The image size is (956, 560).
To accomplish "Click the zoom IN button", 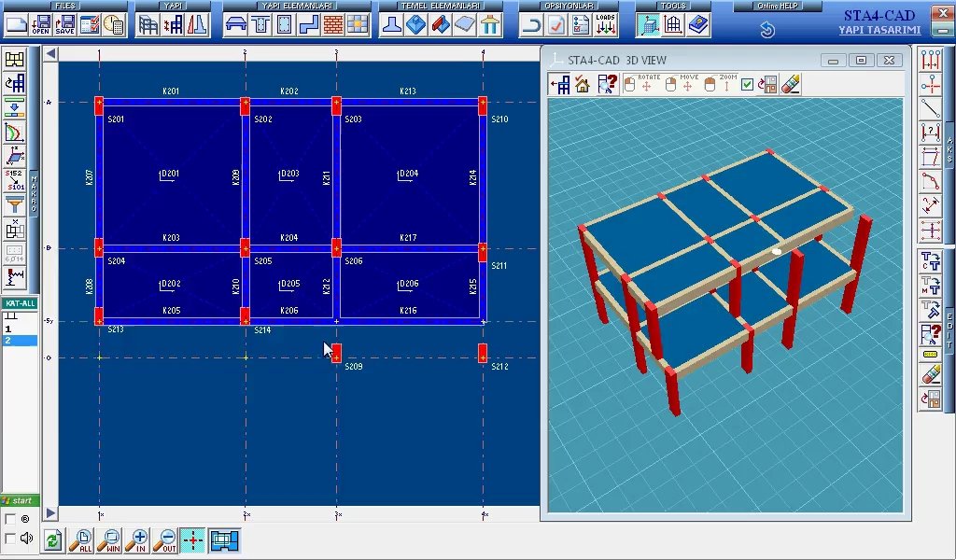I will 137,540.
